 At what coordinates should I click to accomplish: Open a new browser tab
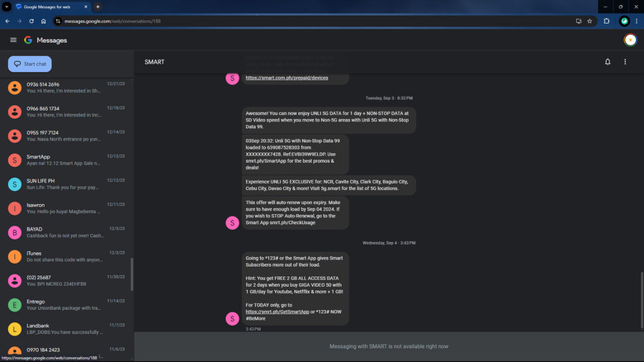coord(121,7)
